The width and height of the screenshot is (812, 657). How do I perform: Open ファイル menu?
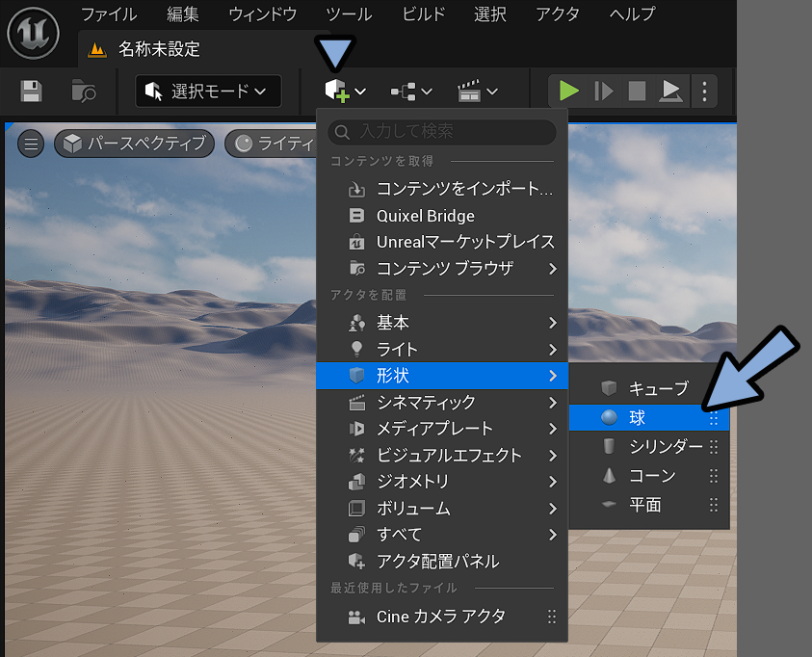(109, 14)
